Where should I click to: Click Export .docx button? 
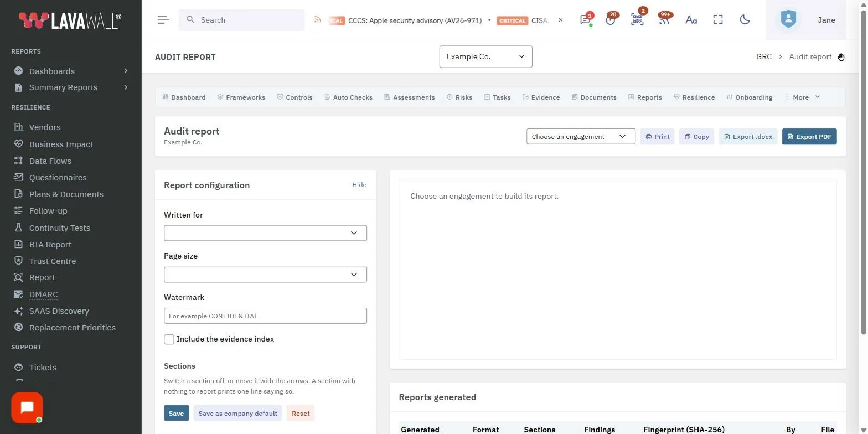(748, 137)
